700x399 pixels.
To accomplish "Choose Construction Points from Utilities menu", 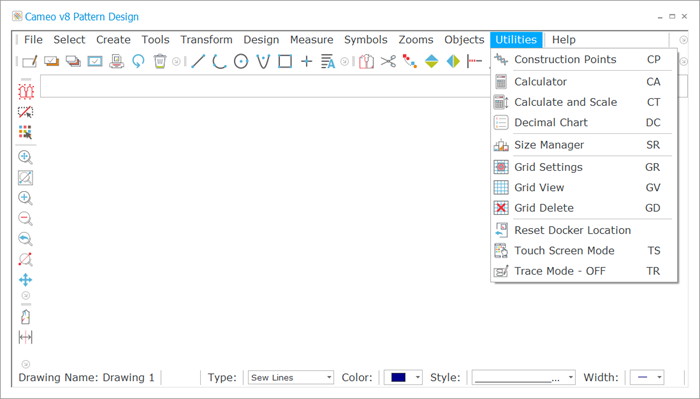I will point(584,59).
